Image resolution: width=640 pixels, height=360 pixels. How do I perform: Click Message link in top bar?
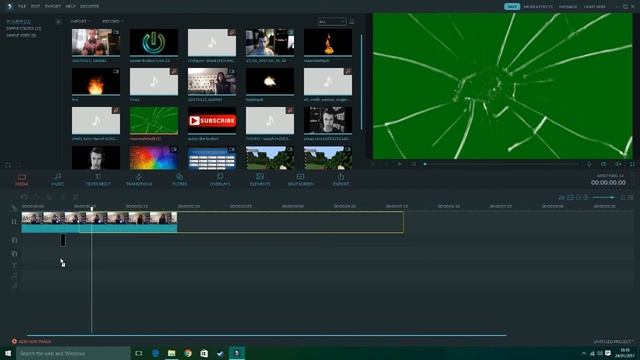click(568, 7)
